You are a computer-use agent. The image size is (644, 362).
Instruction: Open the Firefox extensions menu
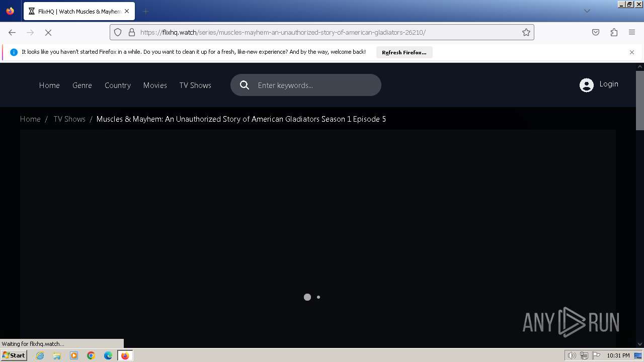614,32
